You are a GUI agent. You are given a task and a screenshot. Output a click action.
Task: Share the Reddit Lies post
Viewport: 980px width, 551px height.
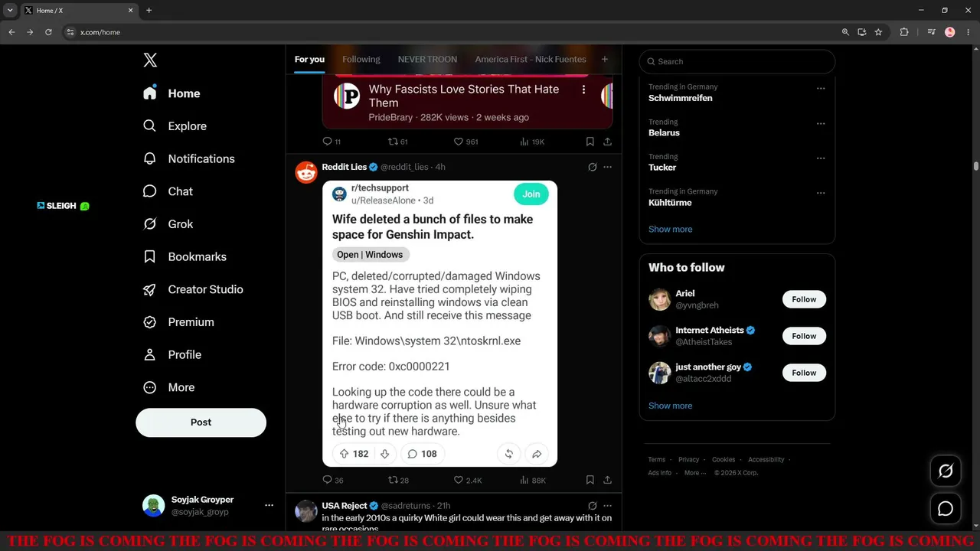pos(607,481)
